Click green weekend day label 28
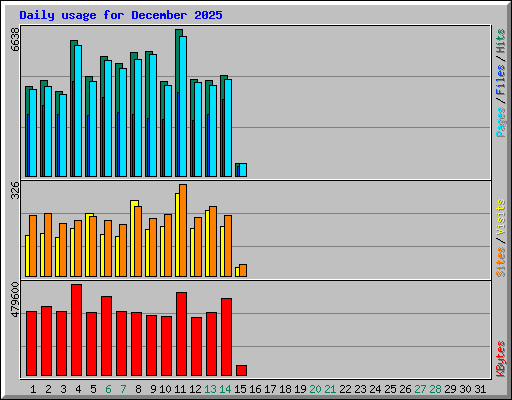Image resolution: width=512 pixels, height=400 pixels. pyautogui.click(x=435, y=389)
